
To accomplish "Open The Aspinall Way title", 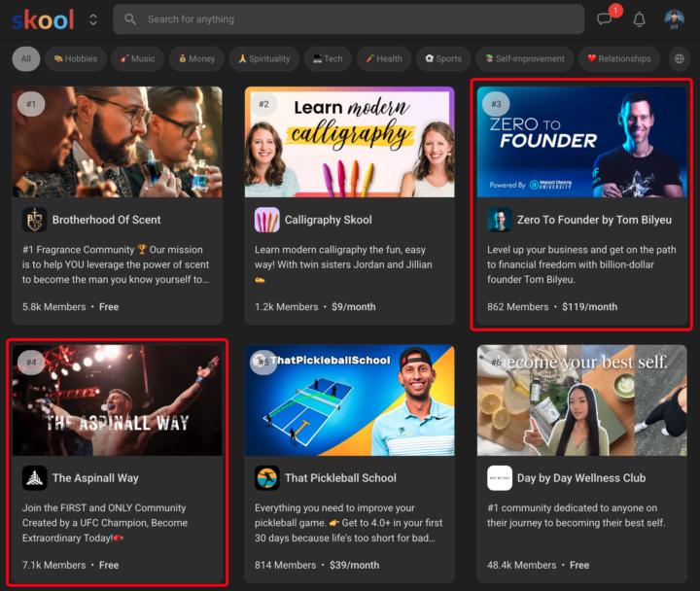I will tap(95, 478).
